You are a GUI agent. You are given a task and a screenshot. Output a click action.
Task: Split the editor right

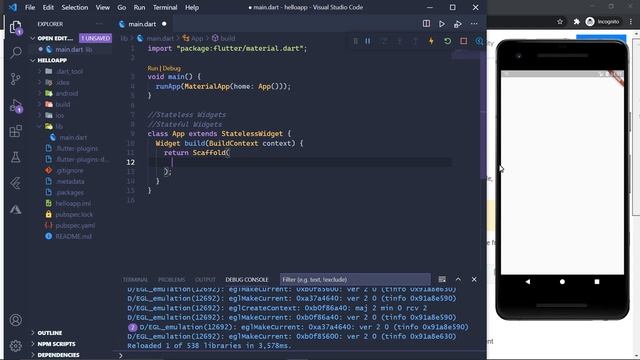pyautogui.click(x=426, y=24)
